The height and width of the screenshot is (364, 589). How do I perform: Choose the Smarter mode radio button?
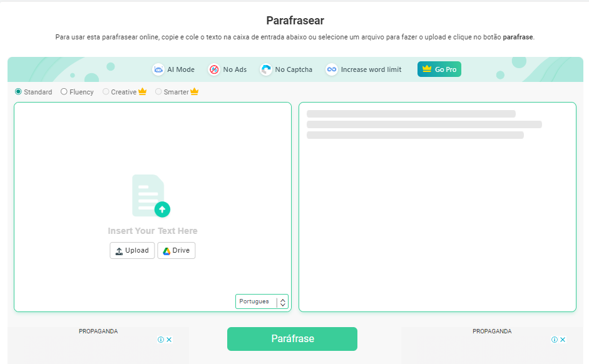[158, 92]
